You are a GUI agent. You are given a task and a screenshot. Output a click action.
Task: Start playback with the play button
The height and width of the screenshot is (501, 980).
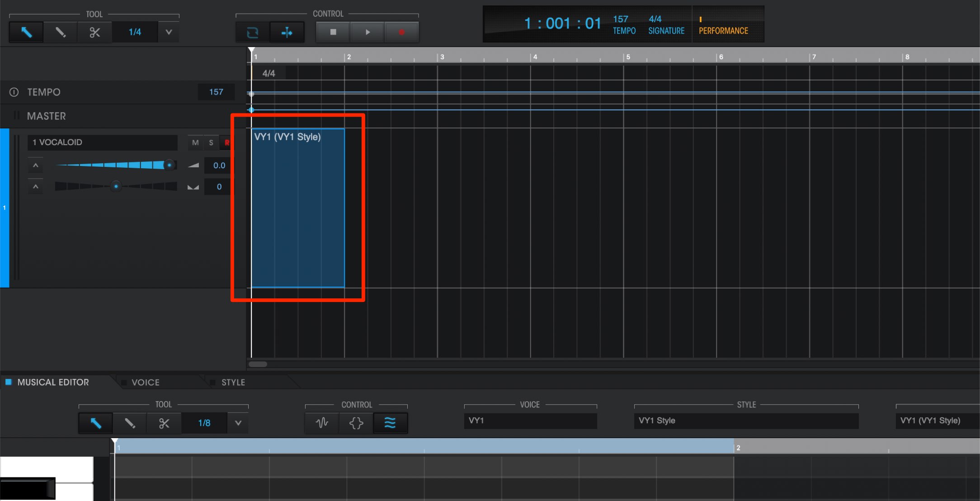[x=367, y=32]
